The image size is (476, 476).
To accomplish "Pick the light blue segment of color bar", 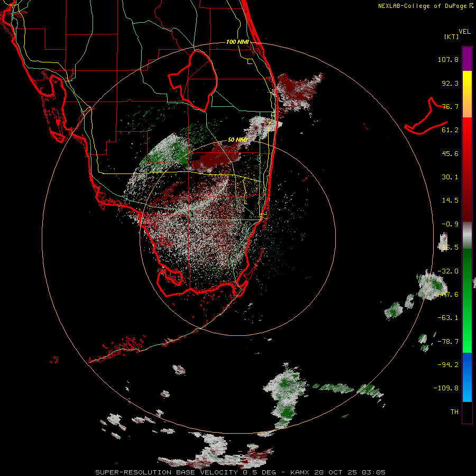I will [x=467, y=390].
